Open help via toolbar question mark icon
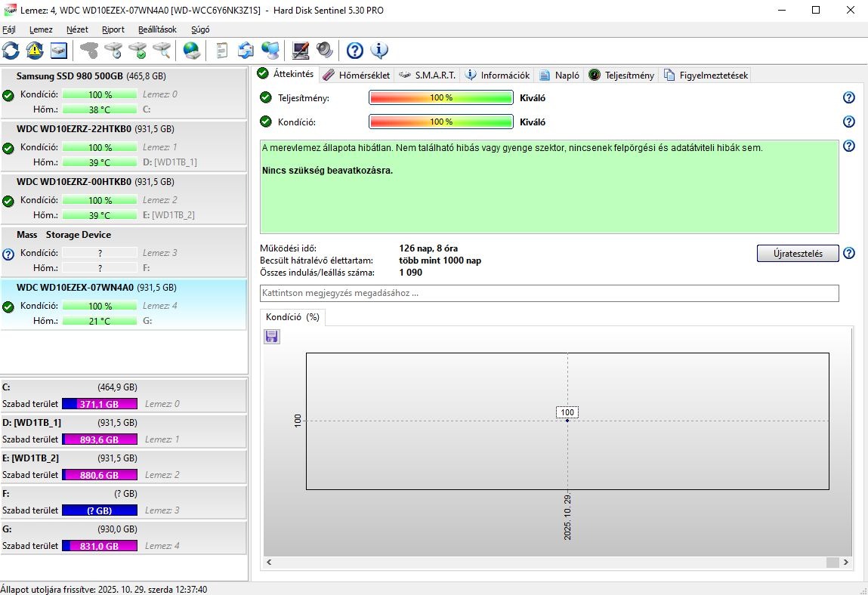 (x=355, y=51)
